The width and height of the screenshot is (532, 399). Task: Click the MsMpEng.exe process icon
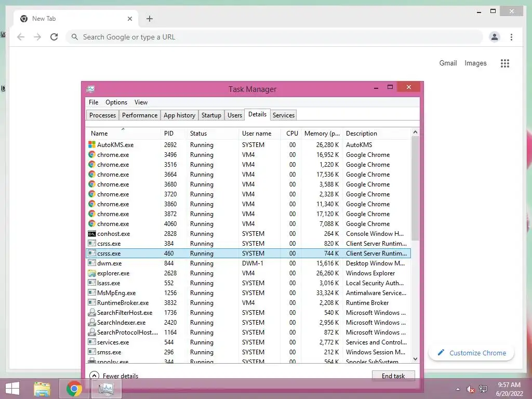click(91, 292)
